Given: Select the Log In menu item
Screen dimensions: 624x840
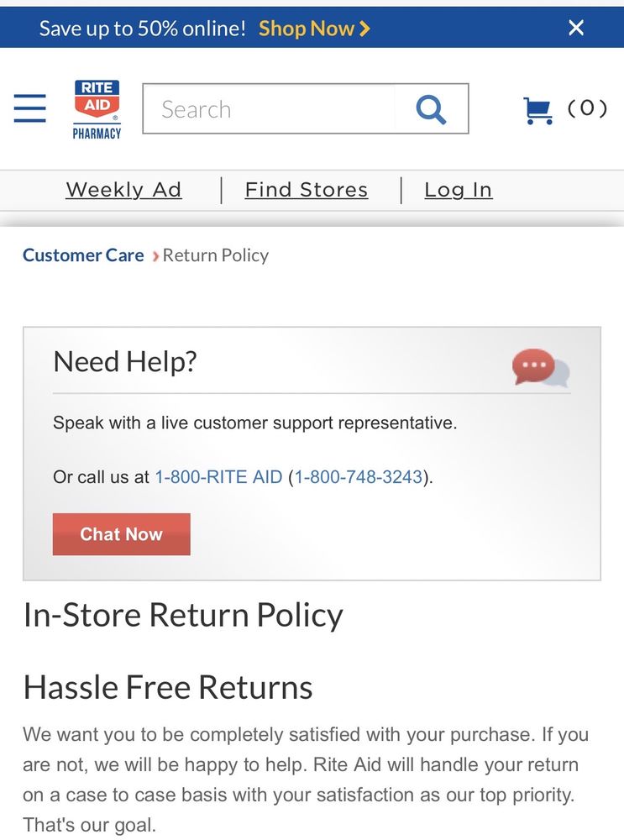Looking at the screenshot, I should [459, 190].
